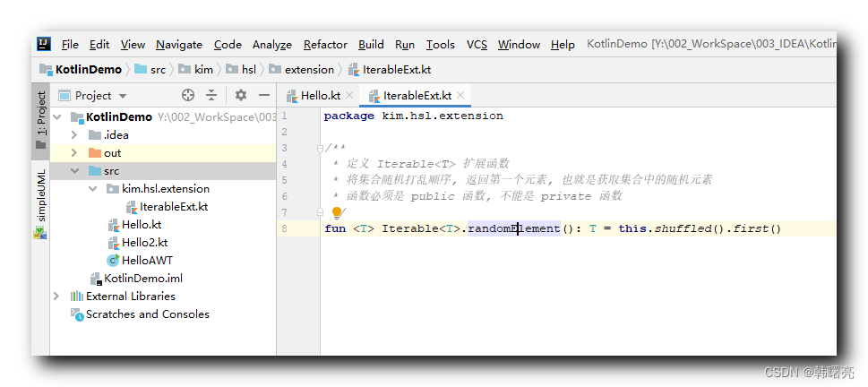Open the File menu

coord(70,45)
